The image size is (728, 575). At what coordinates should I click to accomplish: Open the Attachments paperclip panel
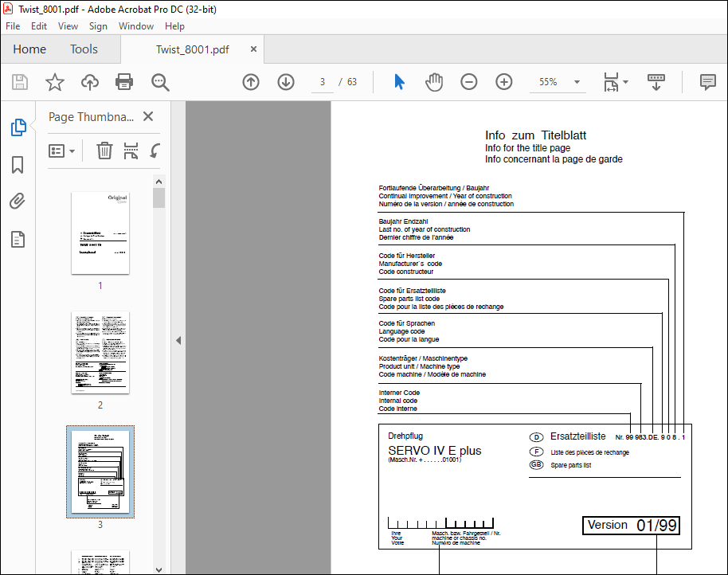click(18, 201)
